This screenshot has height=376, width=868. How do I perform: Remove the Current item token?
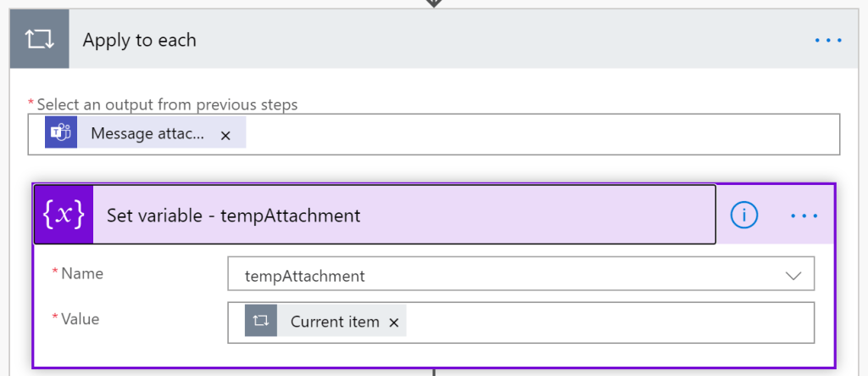(x=393, y=323)
